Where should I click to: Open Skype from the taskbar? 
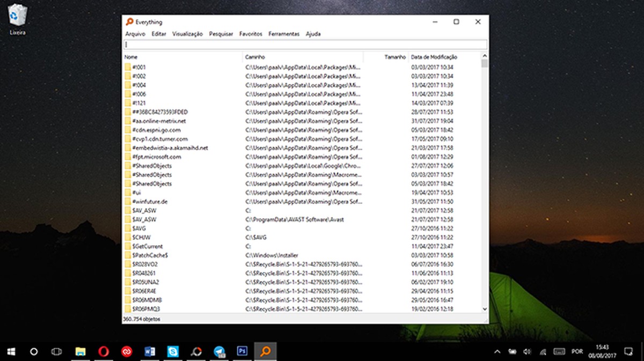pos(172,351)
